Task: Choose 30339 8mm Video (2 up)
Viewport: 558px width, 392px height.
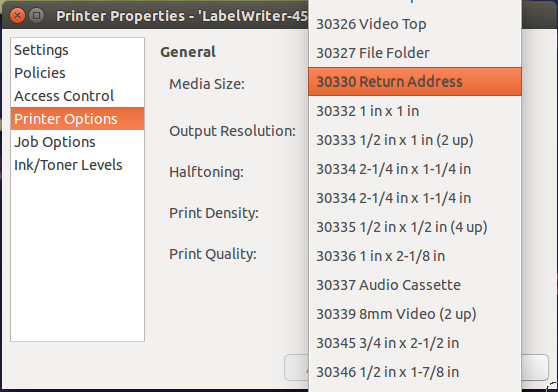Action: [415, 314]
